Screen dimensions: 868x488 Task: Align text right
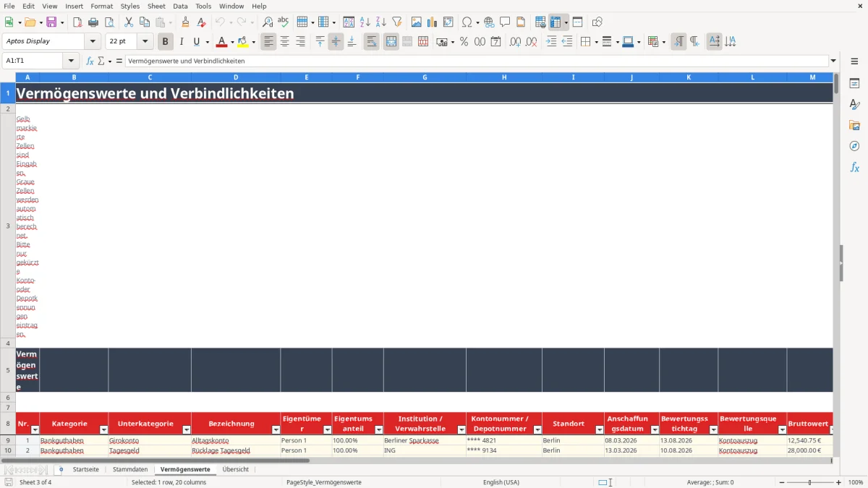[300, 42]
